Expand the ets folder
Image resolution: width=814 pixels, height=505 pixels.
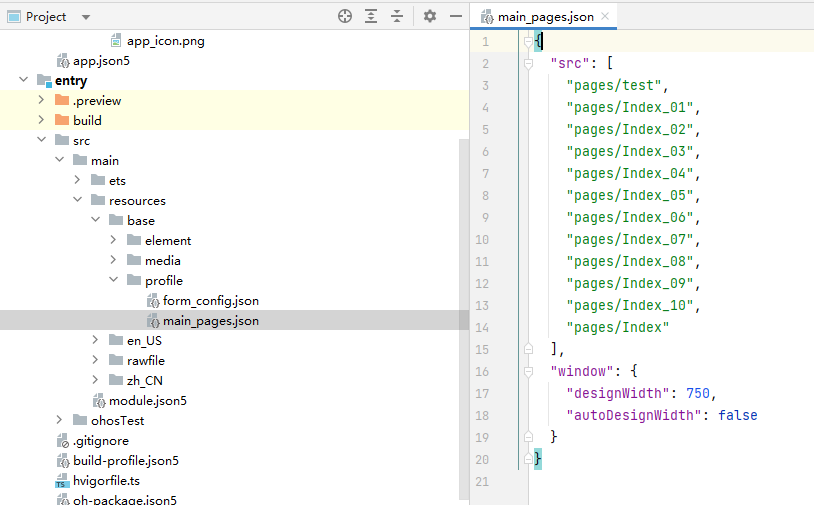(78, 180)
